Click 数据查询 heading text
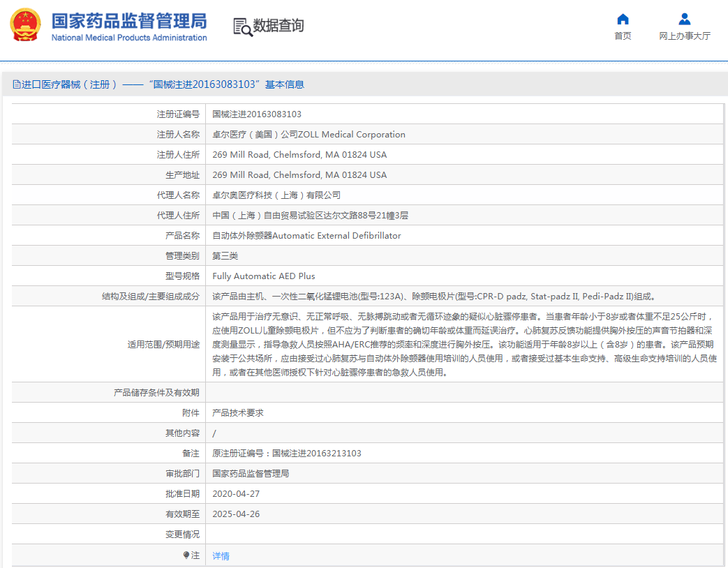 (278, 26)
